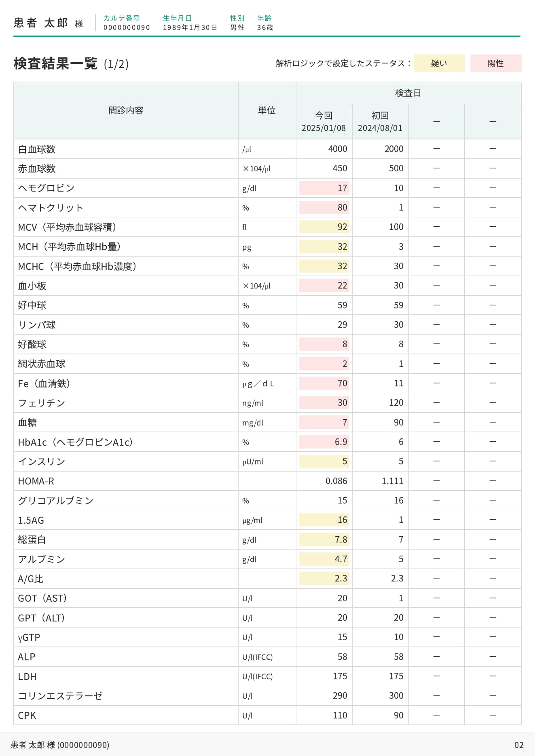Click the 赤血球数 unit ×104/μl
Screen dimensions: 535x756
pyautogui.click(x=256, y=168)
